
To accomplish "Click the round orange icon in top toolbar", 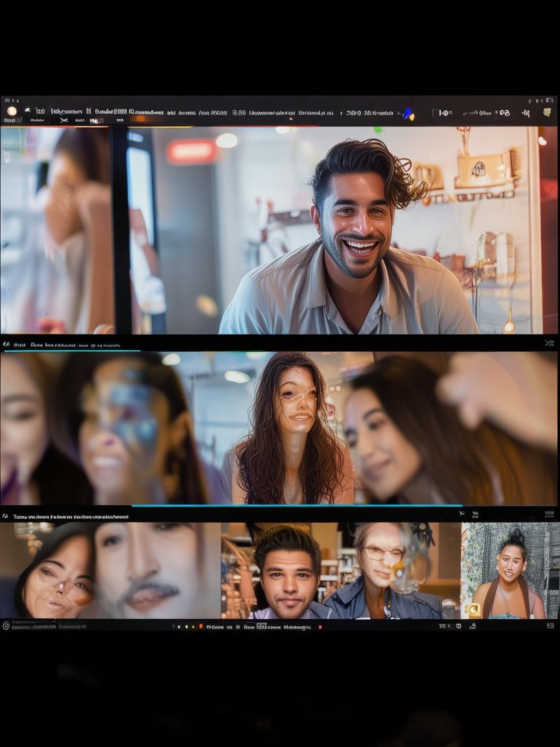I will [x=11, y=111].
